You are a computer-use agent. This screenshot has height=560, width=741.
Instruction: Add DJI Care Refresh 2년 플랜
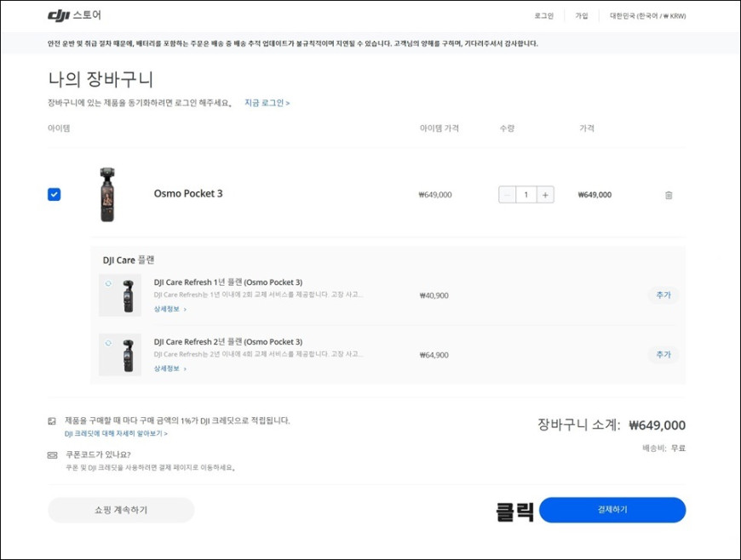(x=663, y=355)
